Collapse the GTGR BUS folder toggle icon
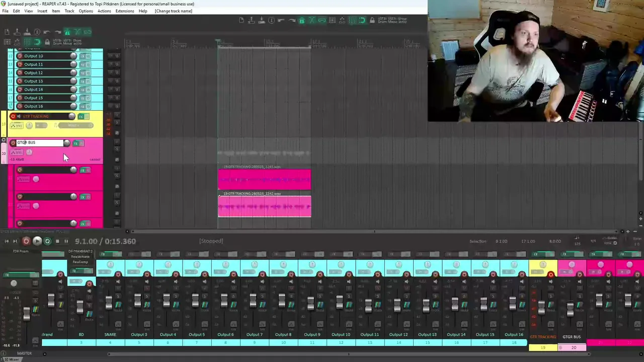 click(4, 140)
